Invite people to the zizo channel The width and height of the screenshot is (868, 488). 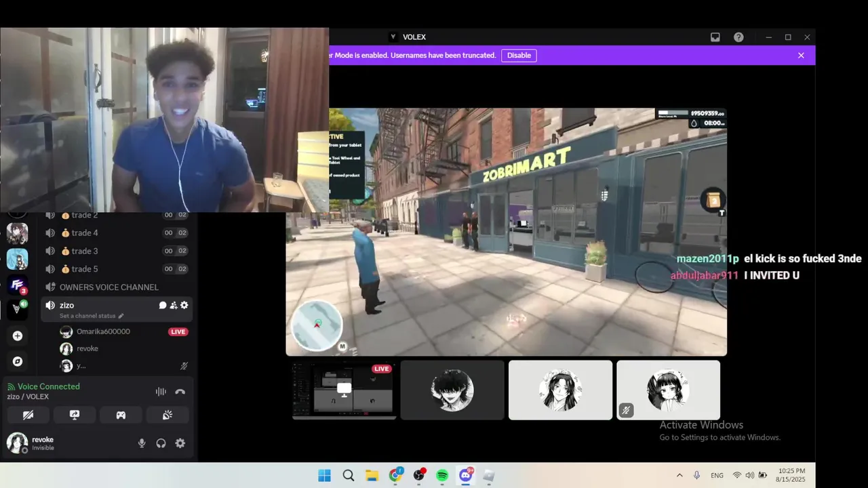coord(174,305)
